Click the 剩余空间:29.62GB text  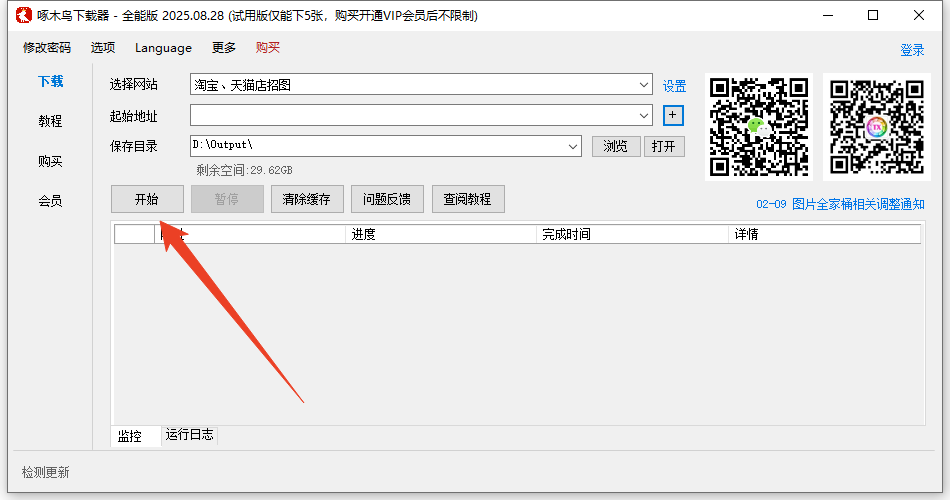click(x=244, y=170)
